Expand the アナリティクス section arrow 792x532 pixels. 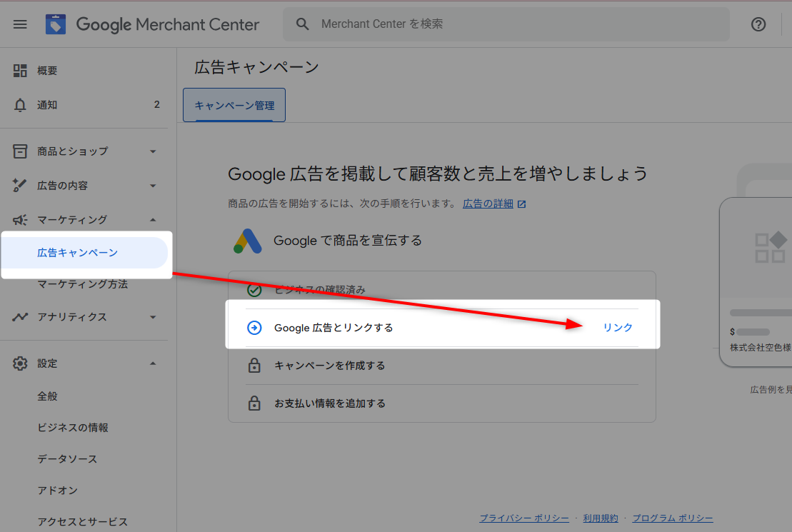click(x=153, y=317)
